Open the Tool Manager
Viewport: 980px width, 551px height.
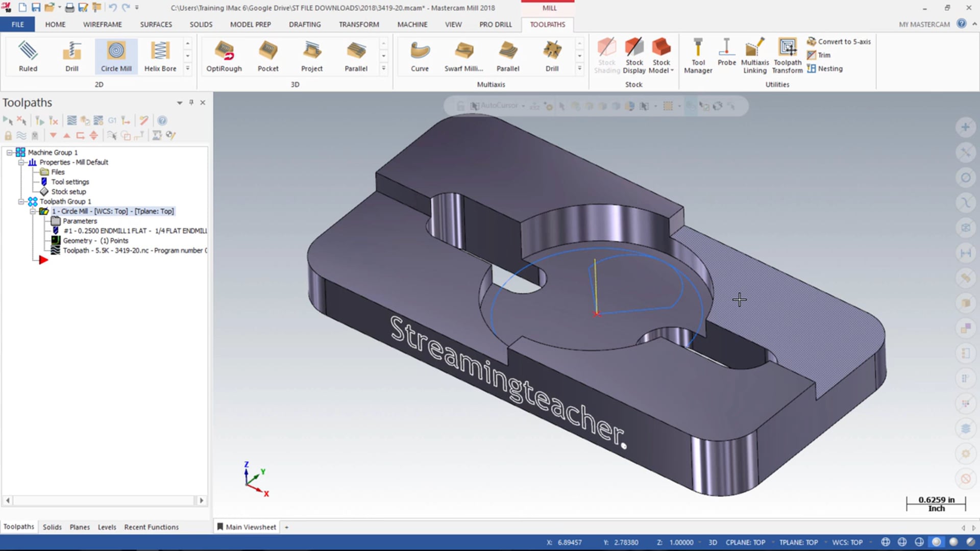[698, 56]
